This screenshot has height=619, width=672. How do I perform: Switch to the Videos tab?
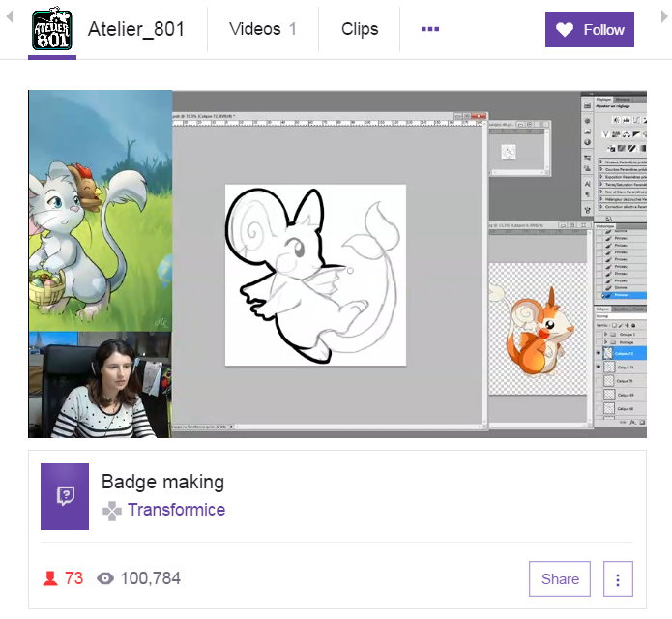click(263, 29)
